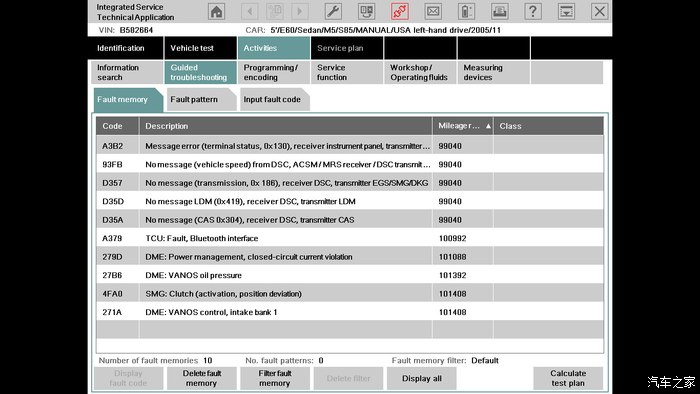Click the VIN B582664 text
This screenshot has height=394, width=700.
(136, 30)
